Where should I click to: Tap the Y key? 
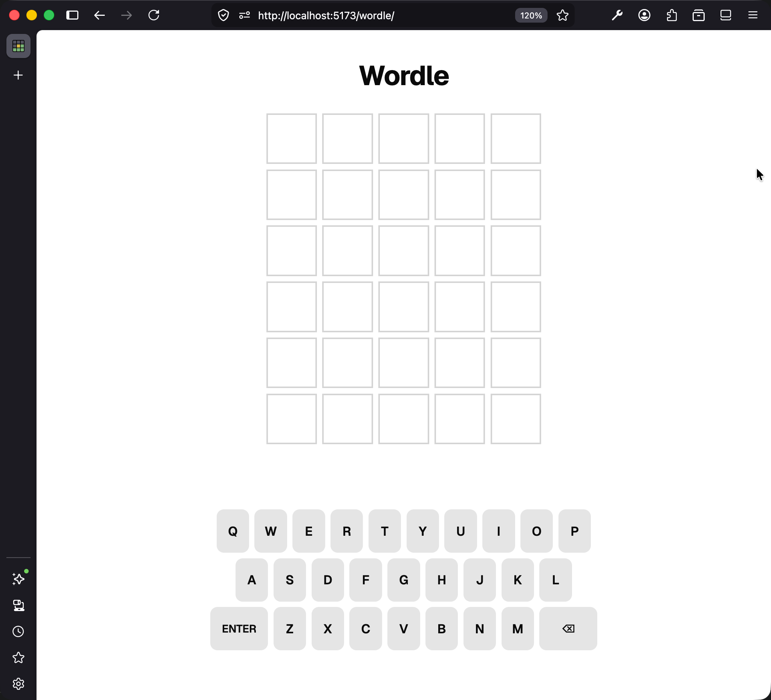pos(422,530)
